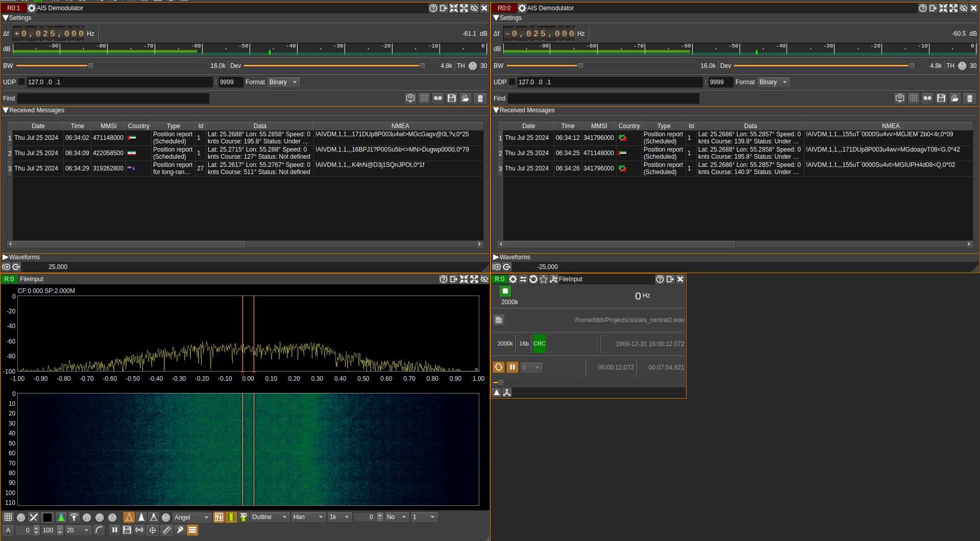Hide the R0:1 AIS Demodulator in workspace
The height and width of the screenshot is (541, 980).
coord(474,8)
